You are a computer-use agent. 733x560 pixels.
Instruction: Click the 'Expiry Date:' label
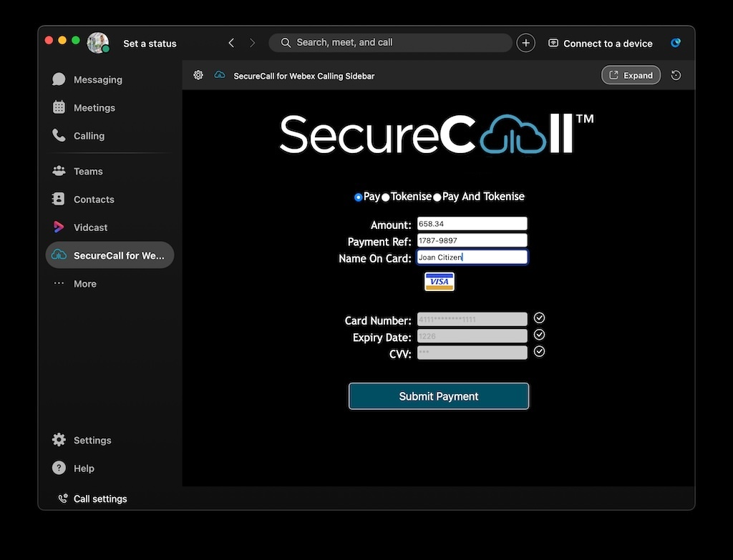point(382,337)
